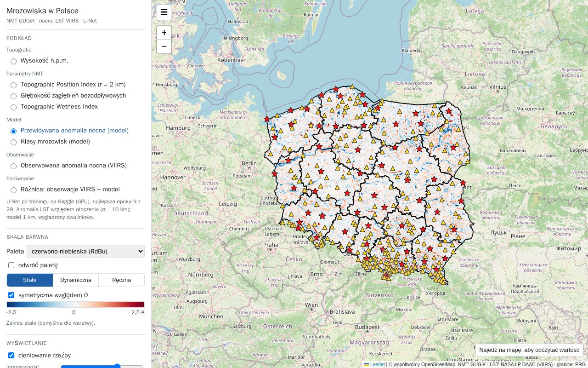The width and height of the screenshot is (588, 368).
Task: Toggle the cieniowanie rzeźby checkbox
Action: (x=11, y=356)
